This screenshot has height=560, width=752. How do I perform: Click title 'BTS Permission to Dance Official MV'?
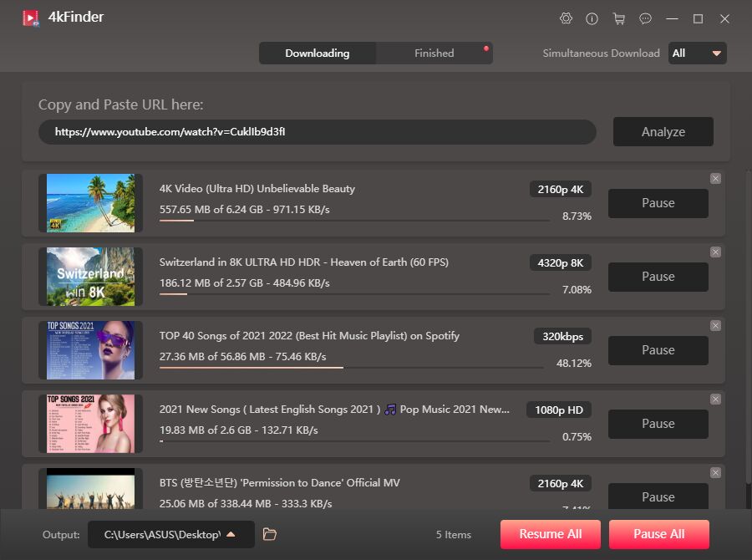[280, 483]
